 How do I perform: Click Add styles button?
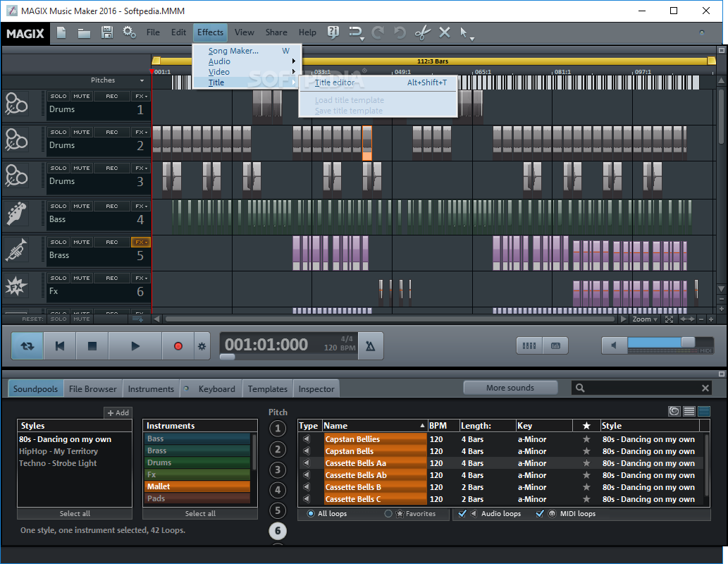pyautogui.click(x=118, y=412)
